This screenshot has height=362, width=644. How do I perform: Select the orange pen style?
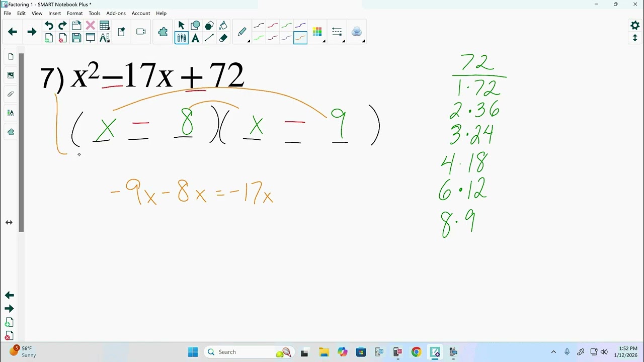point(300,38)
